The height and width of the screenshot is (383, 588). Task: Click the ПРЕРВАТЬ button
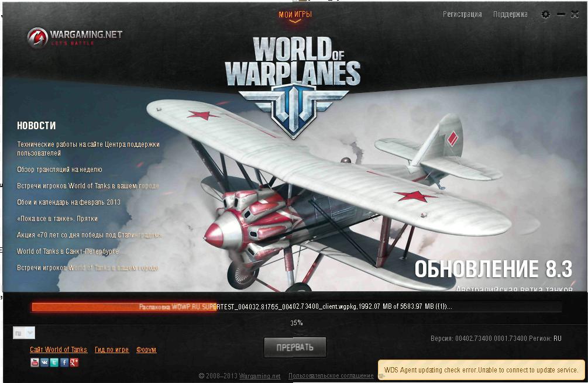(x=295, y=347)
